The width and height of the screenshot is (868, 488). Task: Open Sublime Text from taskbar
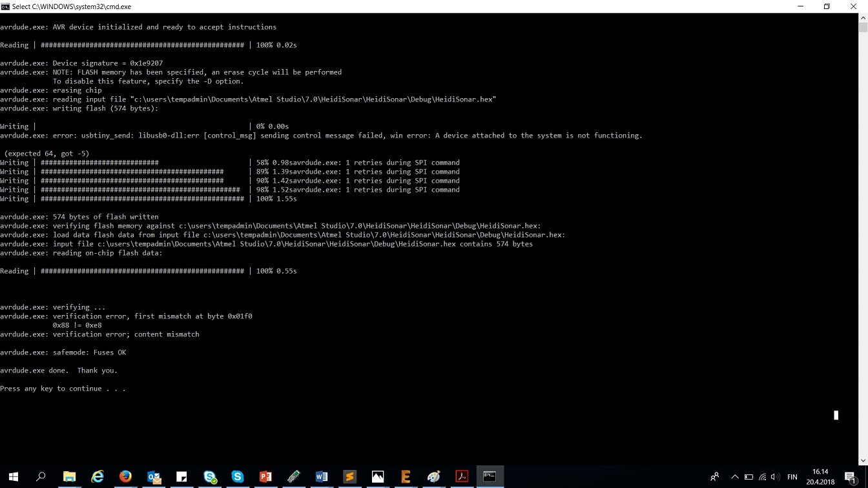coord(350,477)
